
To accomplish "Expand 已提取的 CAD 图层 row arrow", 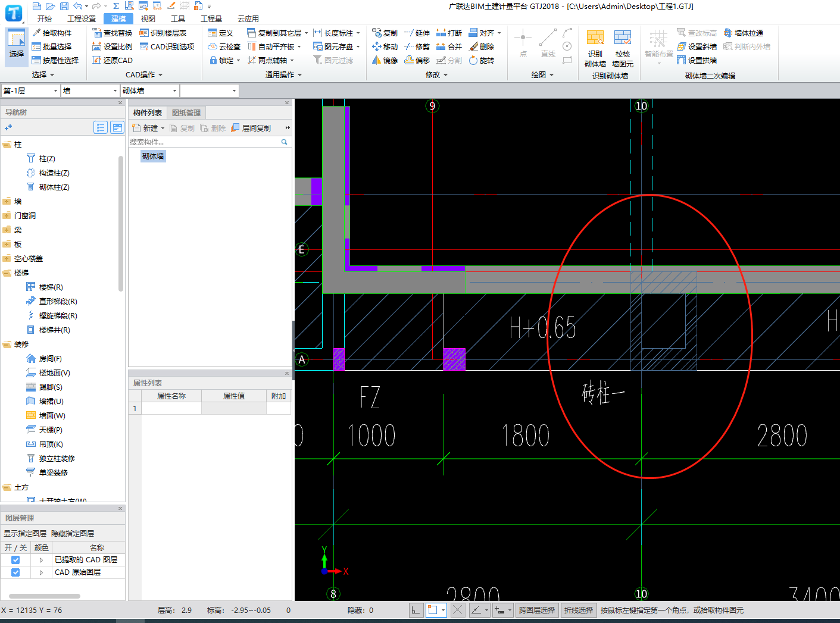I will click(41, 560).
